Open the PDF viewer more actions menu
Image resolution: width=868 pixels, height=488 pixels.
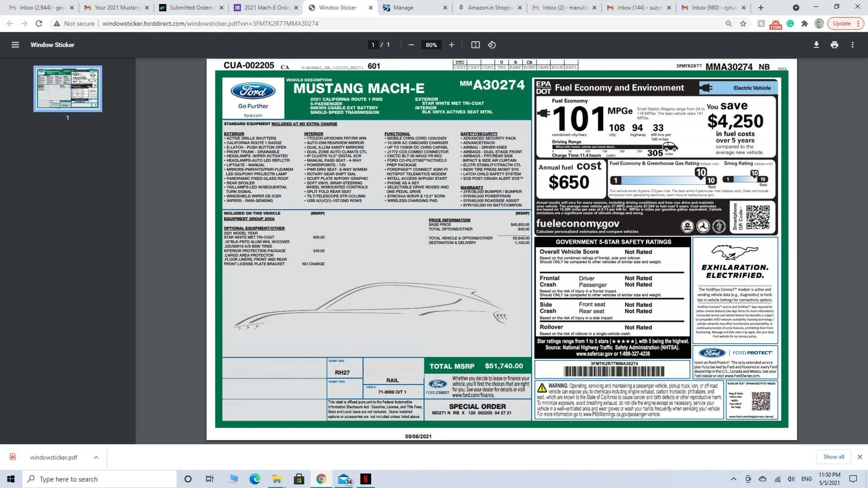point(852,45)
